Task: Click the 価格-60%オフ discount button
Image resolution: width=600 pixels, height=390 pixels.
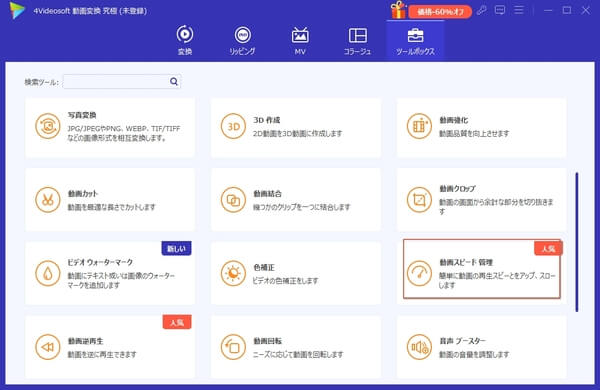Action: click(440, 12)
